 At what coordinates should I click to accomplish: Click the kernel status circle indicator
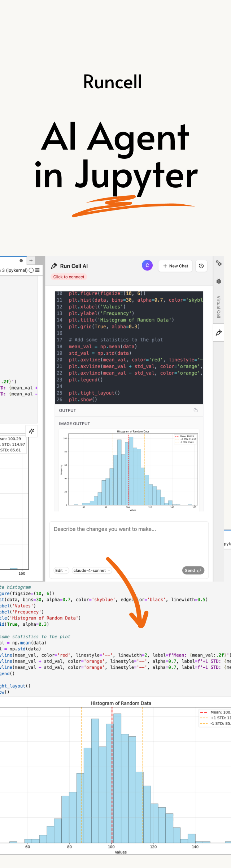(x=31, y=270)
